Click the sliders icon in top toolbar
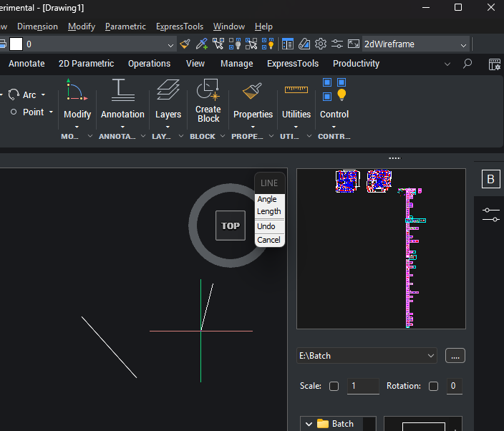The height and width of the screenshot is (431, 504). pyautogui.click(x=337, y=44)
